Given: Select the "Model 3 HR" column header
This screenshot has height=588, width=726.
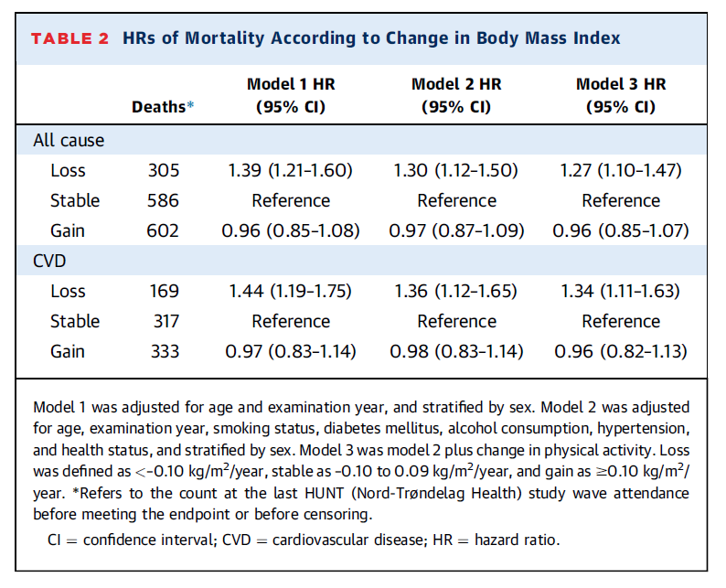Looking at the screenshot, I should pyautogui.click(x=620, y=95).
